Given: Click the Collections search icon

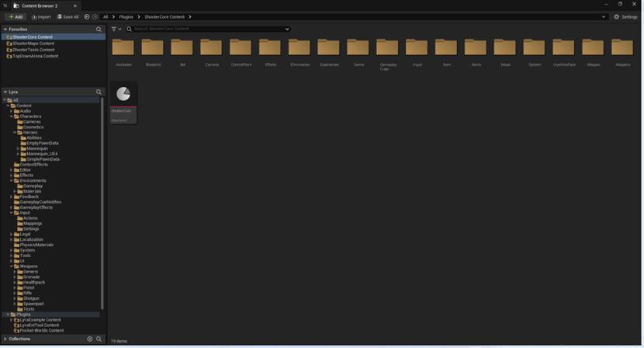Looking at the screenshot, I should tap(99, 339).
